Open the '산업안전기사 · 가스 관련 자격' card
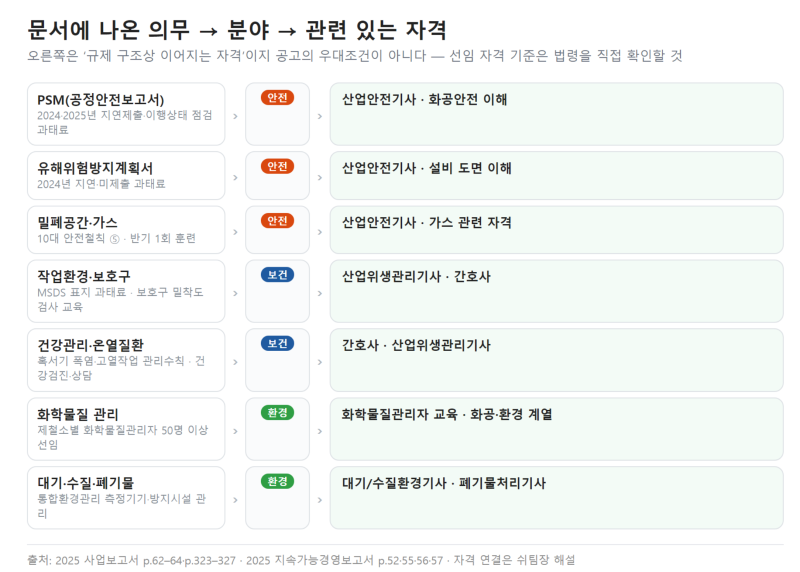This screenshot has height=572, width=800. point(556,230)
